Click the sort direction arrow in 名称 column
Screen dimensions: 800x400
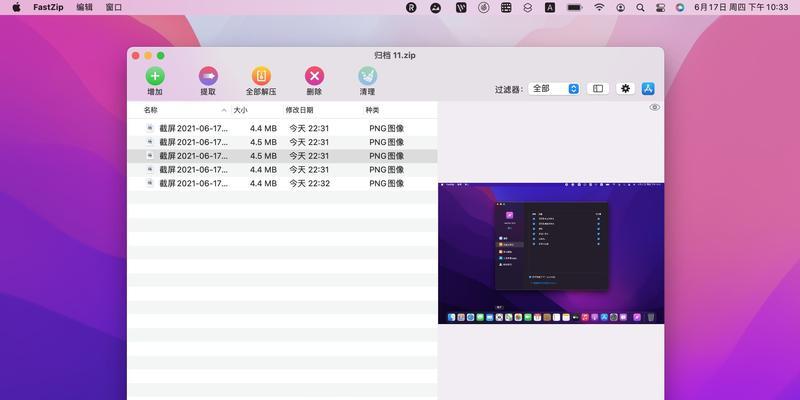click(224, 110)
